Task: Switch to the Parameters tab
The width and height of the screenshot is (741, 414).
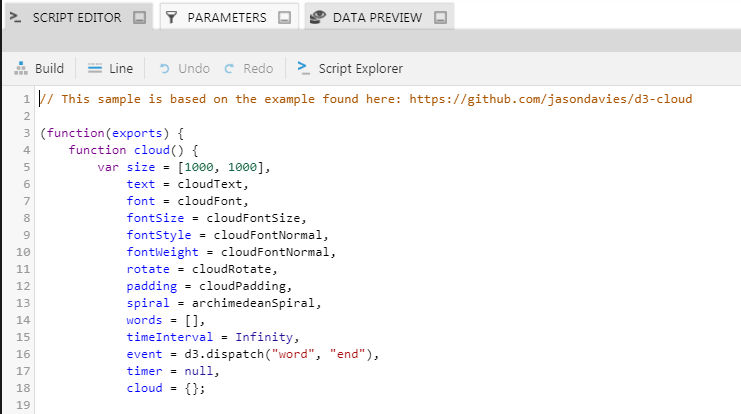Action: click(226, 18)
